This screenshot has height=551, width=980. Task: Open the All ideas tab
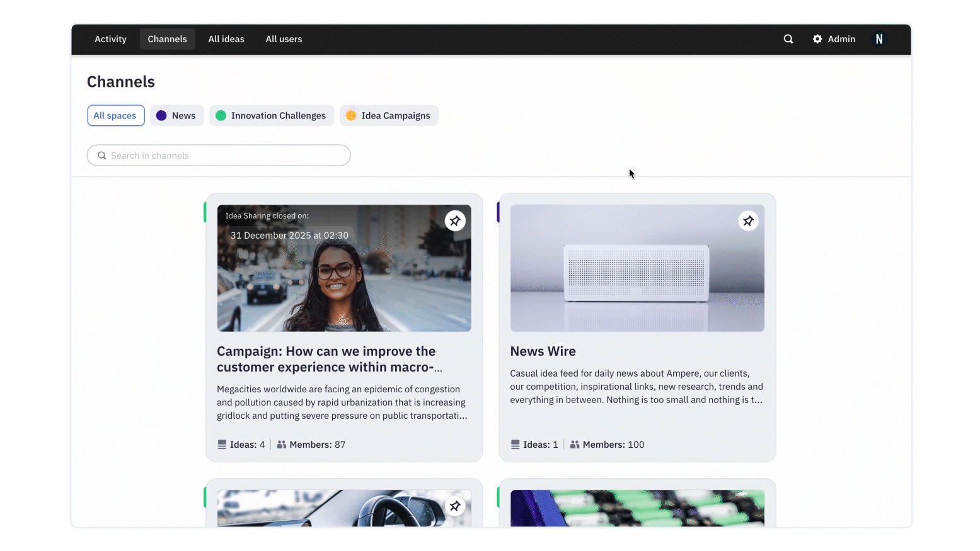tap(226, 39)
